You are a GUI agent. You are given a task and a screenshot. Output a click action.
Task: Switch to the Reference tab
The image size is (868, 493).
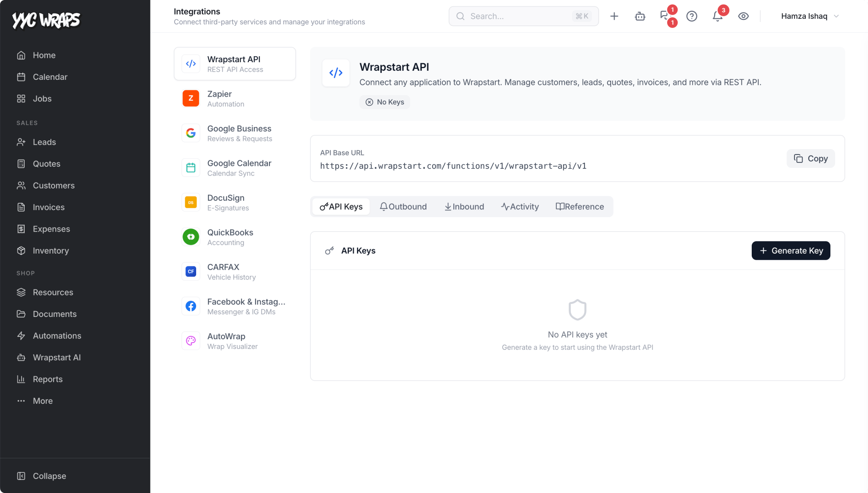[580, 207]
